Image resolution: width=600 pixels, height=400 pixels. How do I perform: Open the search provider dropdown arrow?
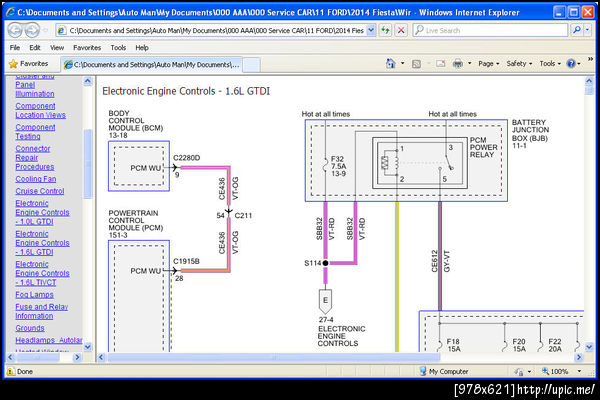coord(587,30)
